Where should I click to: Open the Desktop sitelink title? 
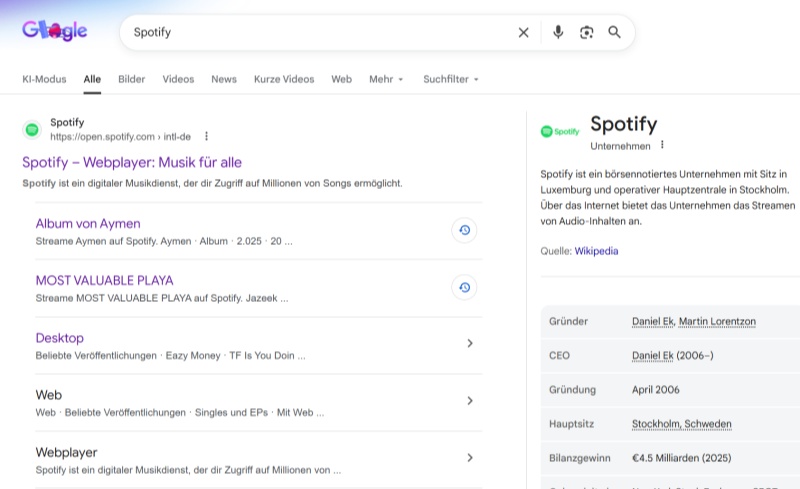click(60, 338)
